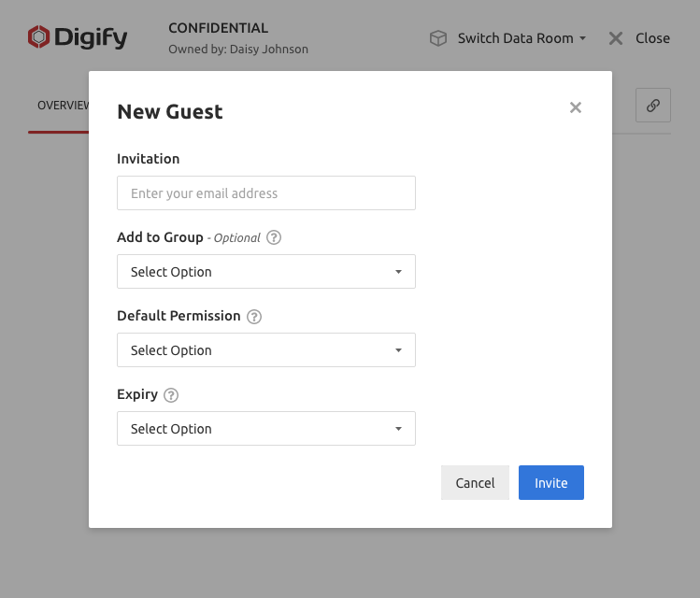Click the Add to Group dropdown arrow

[x=398, y=272]
